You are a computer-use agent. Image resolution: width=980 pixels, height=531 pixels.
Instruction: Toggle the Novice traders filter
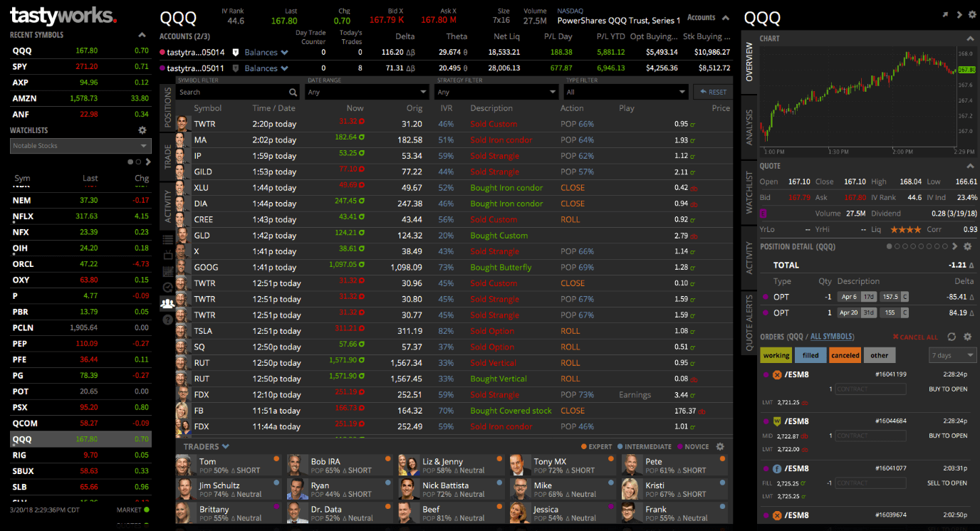(x=692, y=447)
